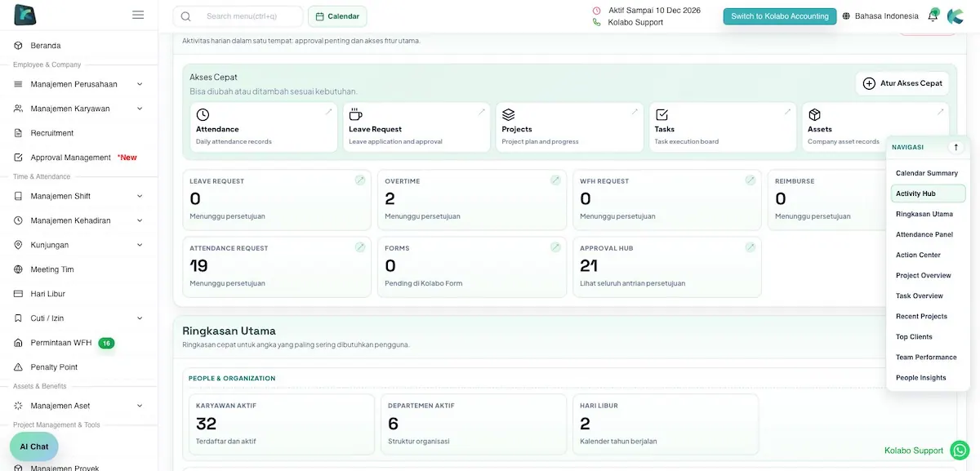The image size is (980, 471).
Task: Click the edit icon on Overtime card
Action: (555, 180)
